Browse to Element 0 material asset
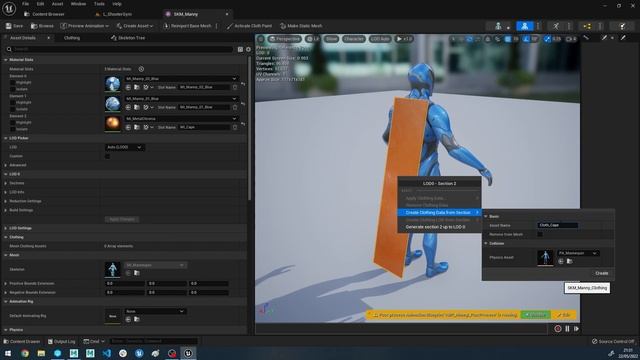Screen dimensions: 640x360 137,87
